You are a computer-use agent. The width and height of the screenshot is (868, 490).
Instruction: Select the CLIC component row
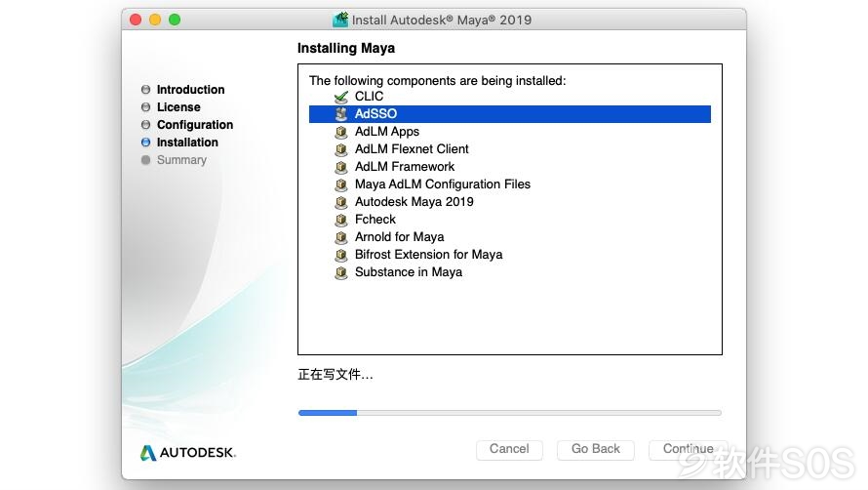click(x=510, y=97)
